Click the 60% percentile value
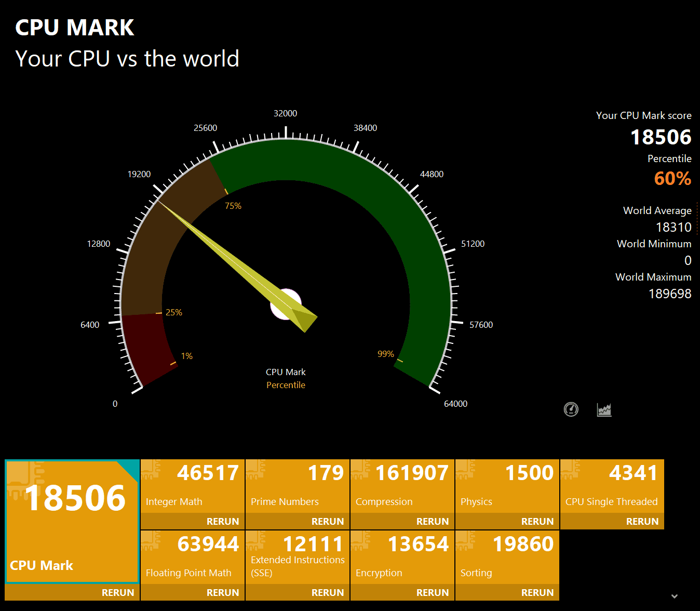The image size is (700, 611). [x=672, y=178]
